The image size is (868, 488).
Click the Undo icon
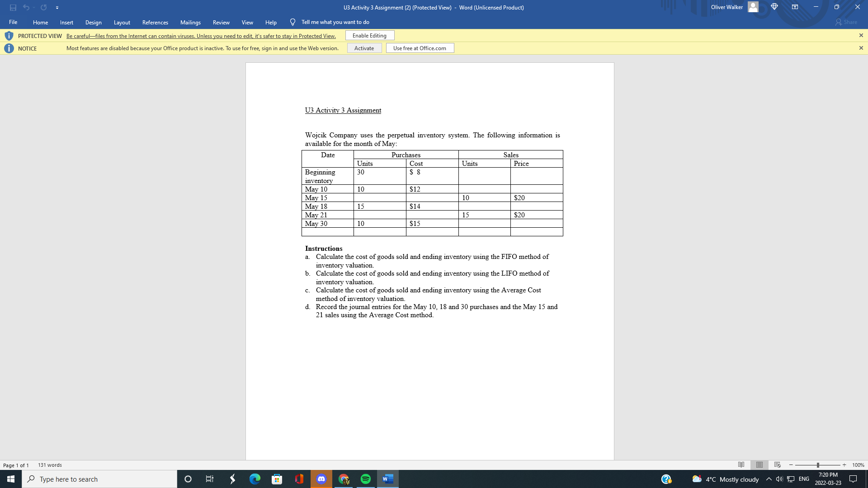coord(26,7)
